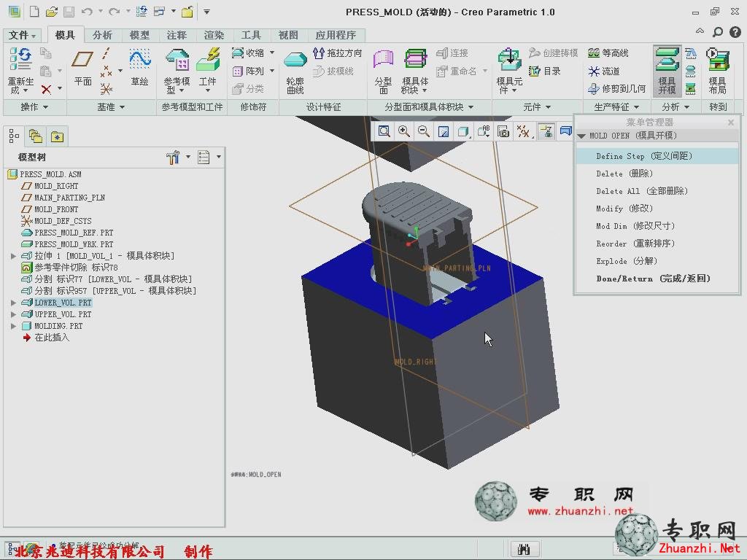The width and height of the screenshot is (747, 560).
Task: Collapse the MOLD OPEN menu triangle
Action: coord(581,136)
